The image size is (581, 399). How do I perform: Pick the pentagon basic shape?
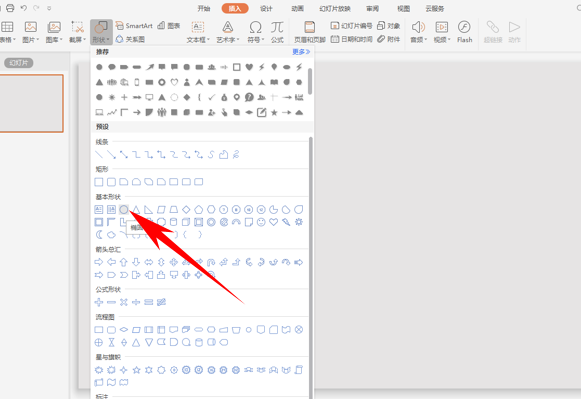pyautogui.click(x=199, y=210)
